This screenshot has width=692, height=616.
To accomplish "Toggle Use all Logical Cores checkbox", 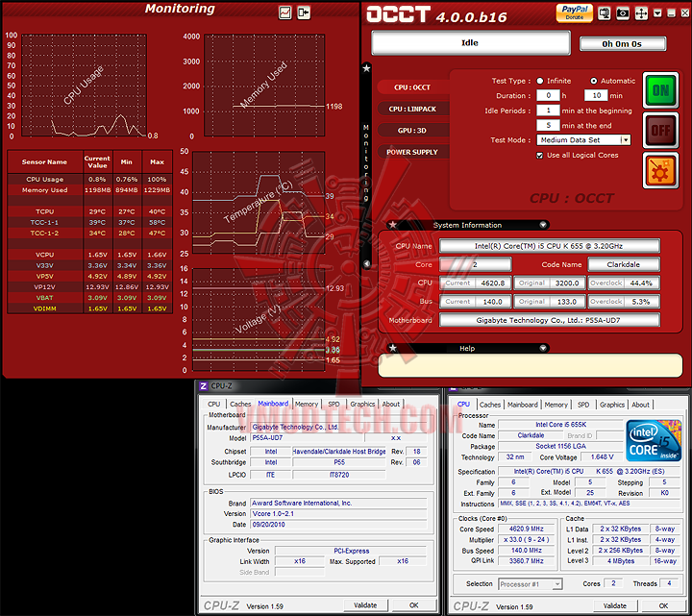I will (539, 156).
